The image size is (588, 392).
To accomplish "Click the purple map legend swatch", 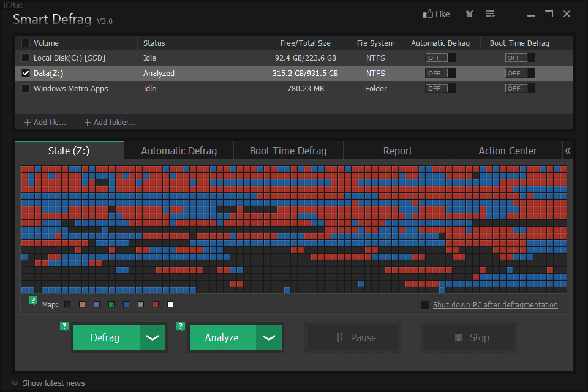I will (97, 304).
